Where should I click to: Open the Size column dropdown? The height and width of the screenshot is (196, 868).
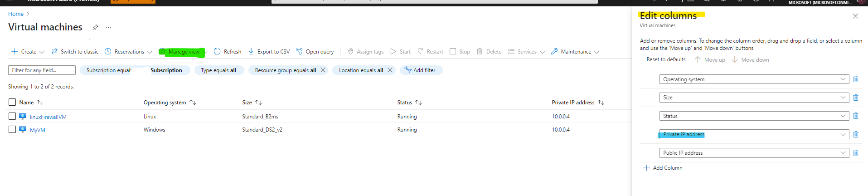point(754,98)
